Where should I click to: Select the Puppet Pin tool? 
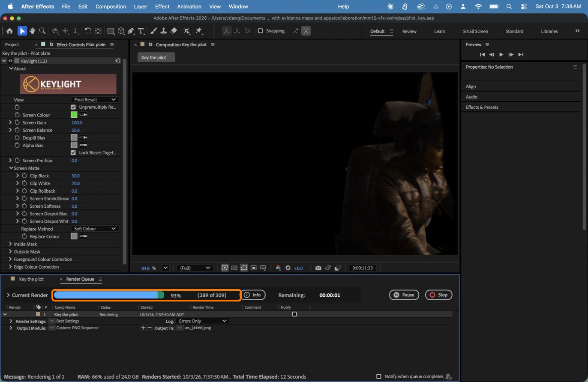[x=198, y=31]
